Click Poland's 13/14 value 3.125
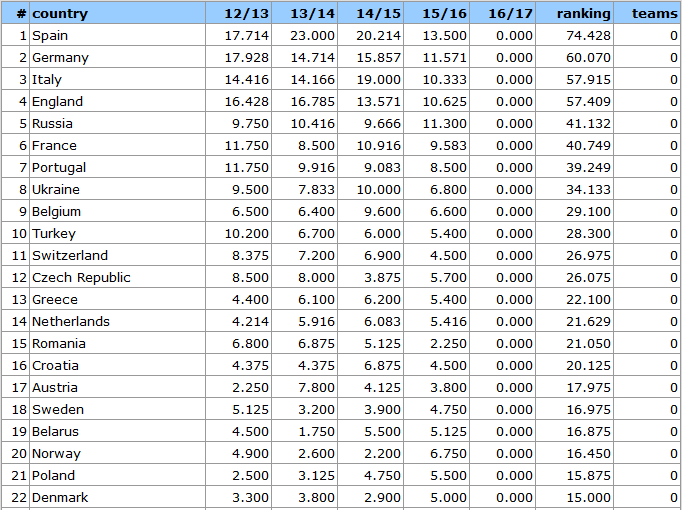Image resolution: width=682 pixels, height=510 pixels. [x=316, y=475]
